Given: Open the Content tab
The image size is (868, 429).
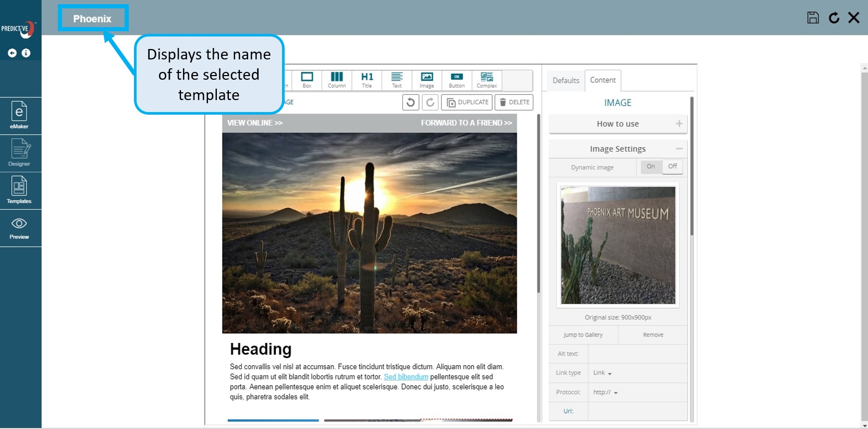Looking at the screenshot, I should [x=603, y=80].
